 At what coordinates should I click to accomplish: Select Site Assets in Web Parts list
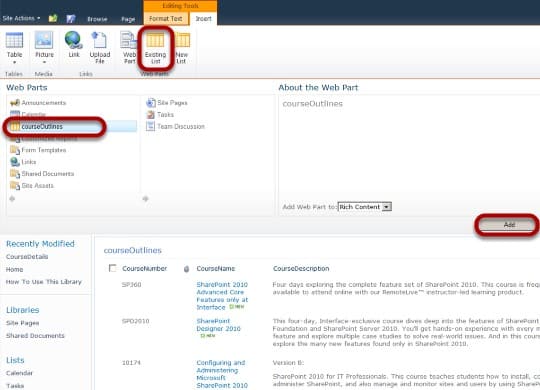coord(38,186)
